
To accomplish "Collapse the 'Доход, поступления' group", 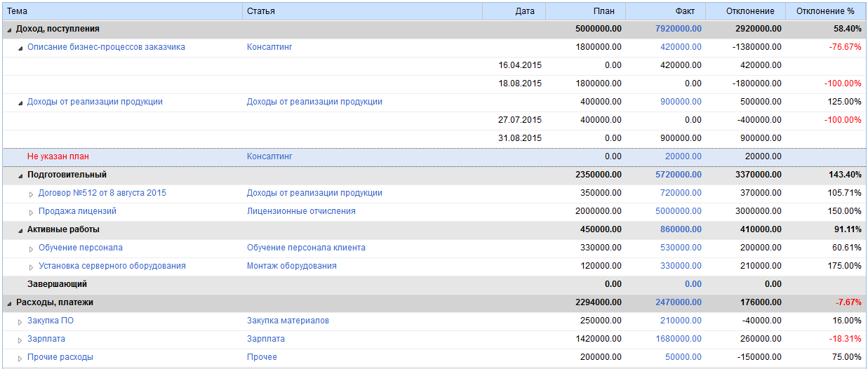I will point(9,29).
